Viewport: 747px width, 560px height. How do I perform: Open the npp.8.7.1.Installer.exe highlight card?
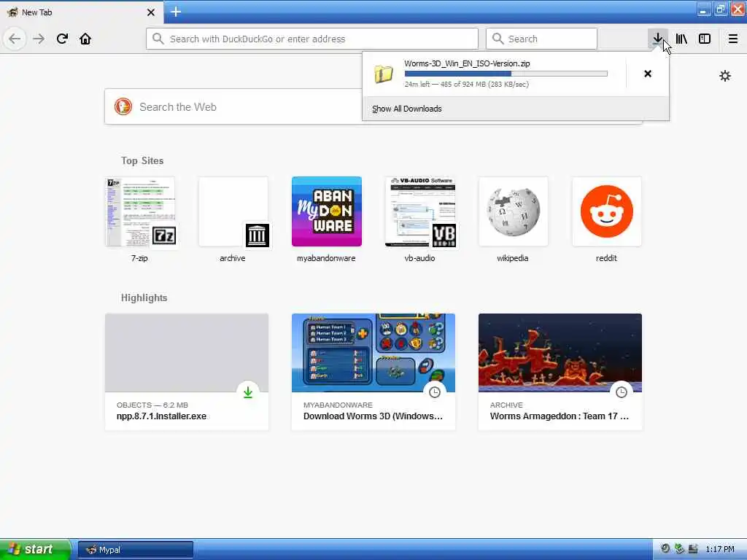point(187,371)
